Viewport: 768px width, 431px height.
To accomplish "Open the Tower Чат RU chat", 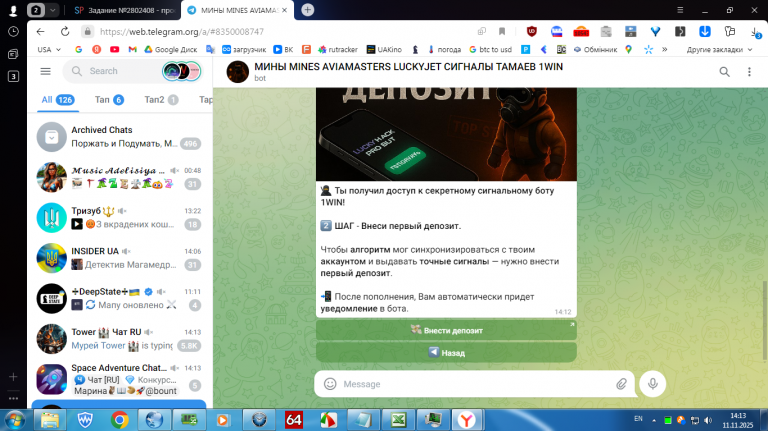I will click(x=120, y=339).
